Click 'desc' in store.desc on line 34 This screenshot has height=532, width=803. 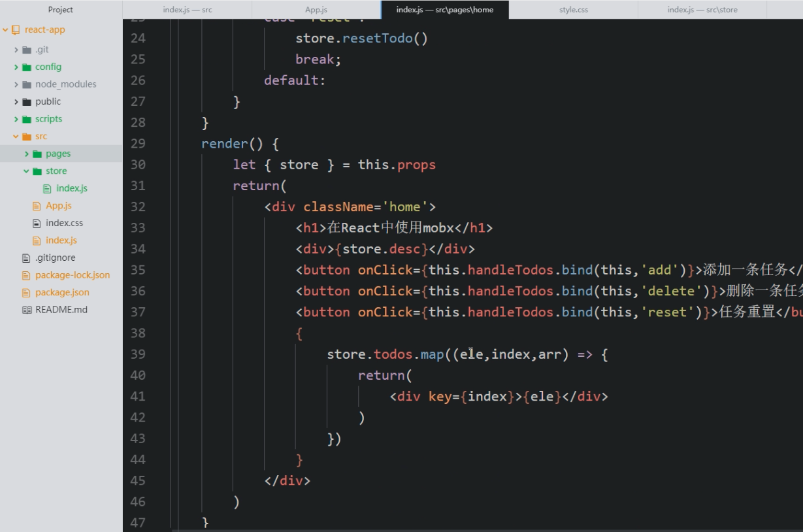click(405, 249)
